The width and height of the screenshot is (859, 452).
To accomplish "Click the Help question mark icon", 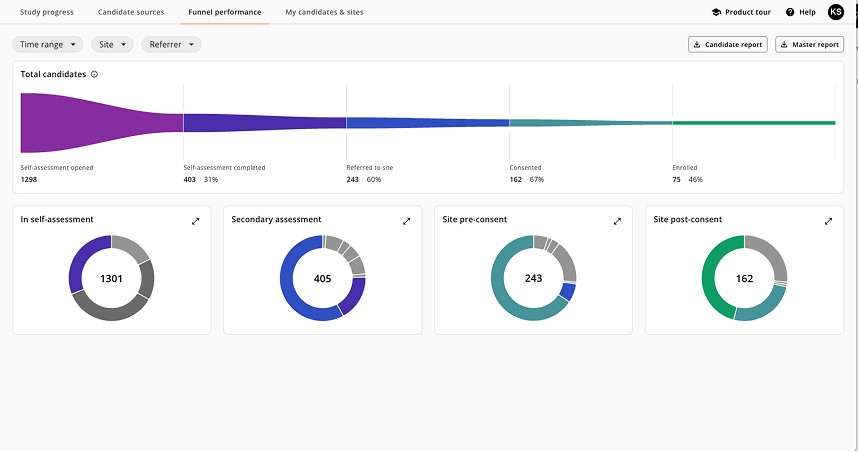I will click(x=790, y=12).
